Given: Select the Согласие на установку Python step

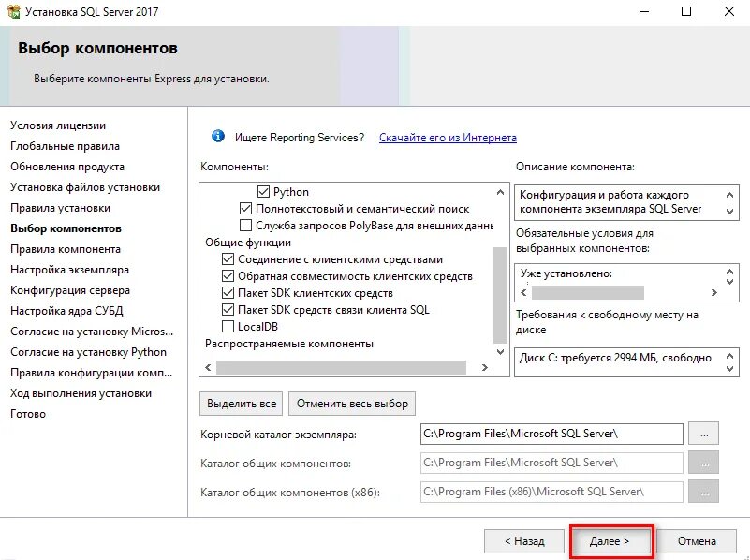Looking at the screenshot, I should click(x=89, y=352).
